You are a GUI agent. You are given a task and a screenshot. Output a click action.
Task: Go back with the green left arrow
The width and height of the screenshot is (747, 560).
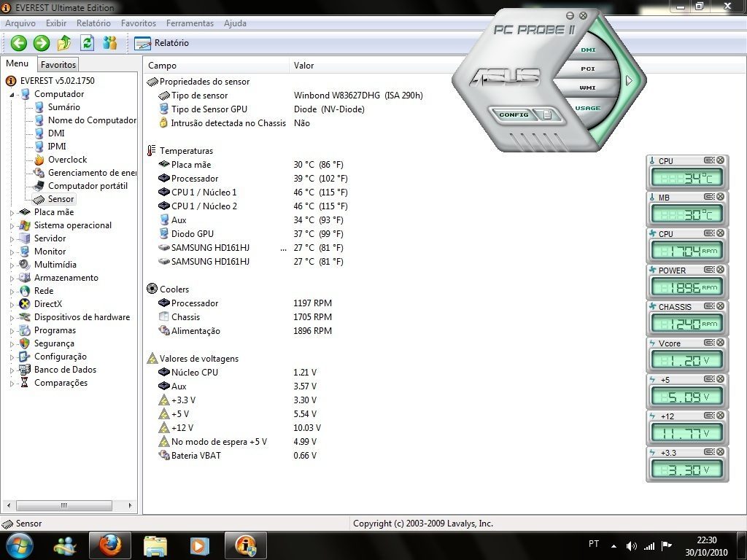(18, 43)
